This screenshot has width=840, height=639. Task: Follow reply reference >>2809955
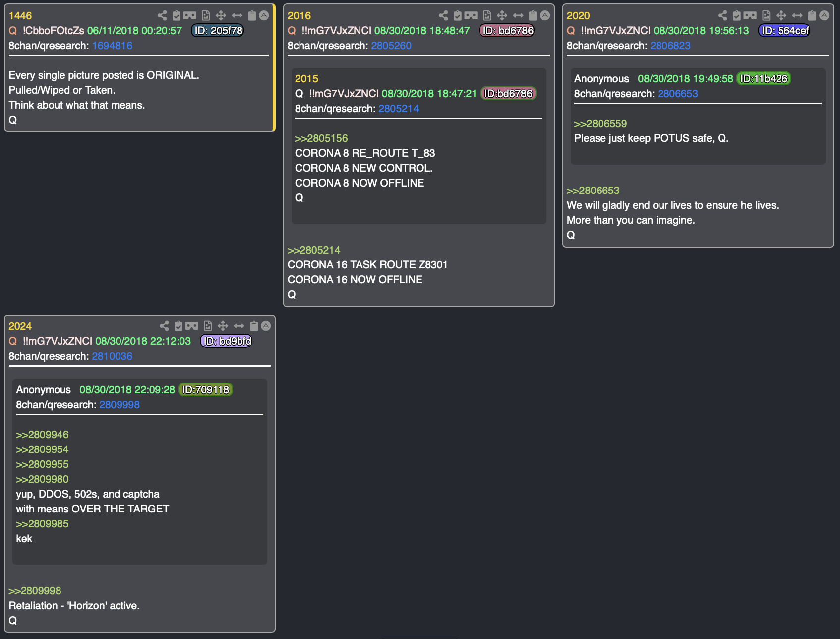[x=42, y=464]
